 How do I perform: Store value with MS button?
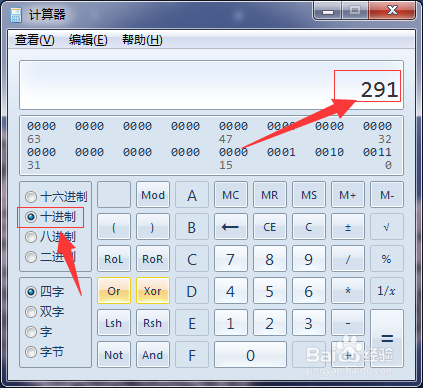pos(309,195)
